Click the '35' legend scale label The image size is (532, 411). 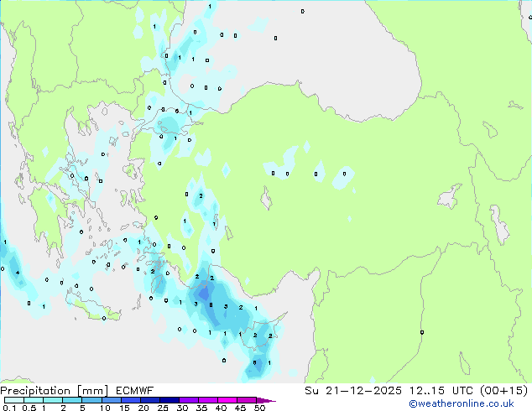click(x=201, y=408)
